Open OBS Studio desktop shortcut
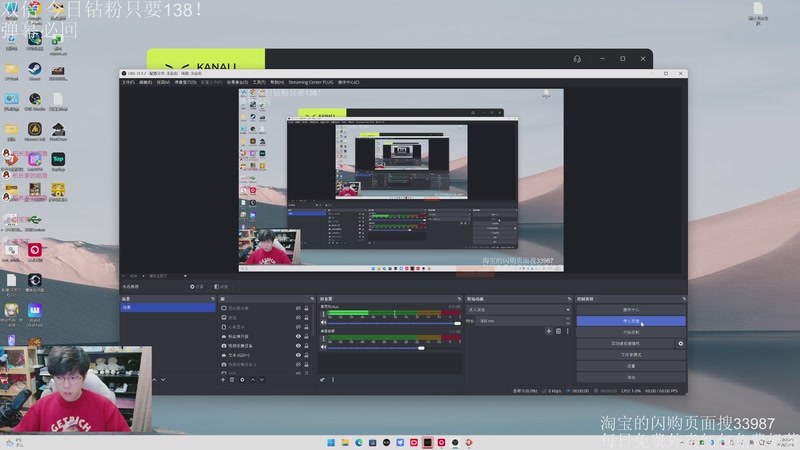800x450 pixels. (x=35, y=102)
